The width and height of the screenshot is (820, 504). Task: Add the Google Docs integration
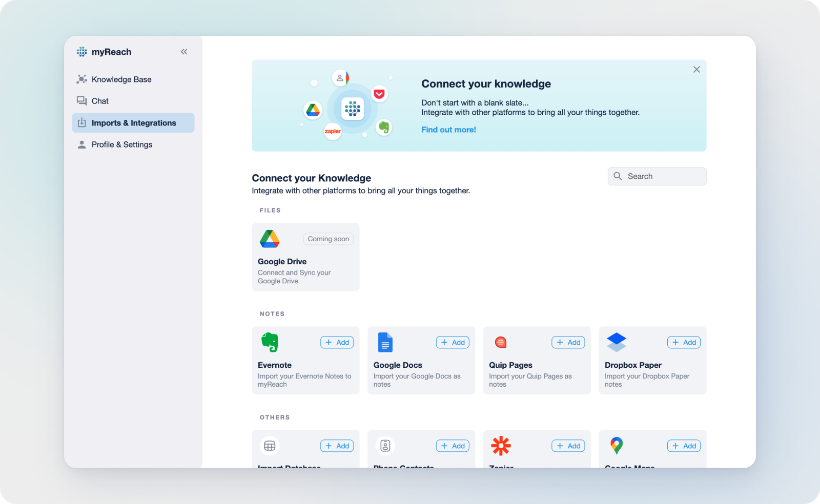[453, 342]
